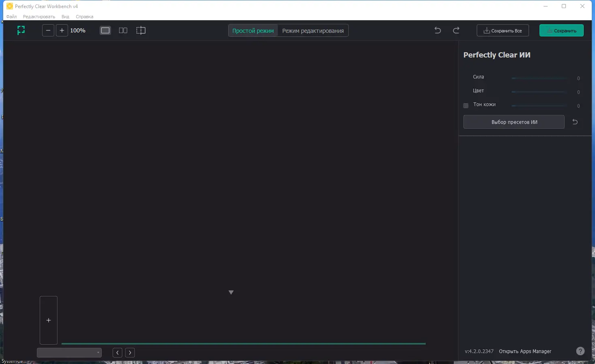595x364 pixels.
Task: Adjust the Сила strength slider
Action: 539,78
